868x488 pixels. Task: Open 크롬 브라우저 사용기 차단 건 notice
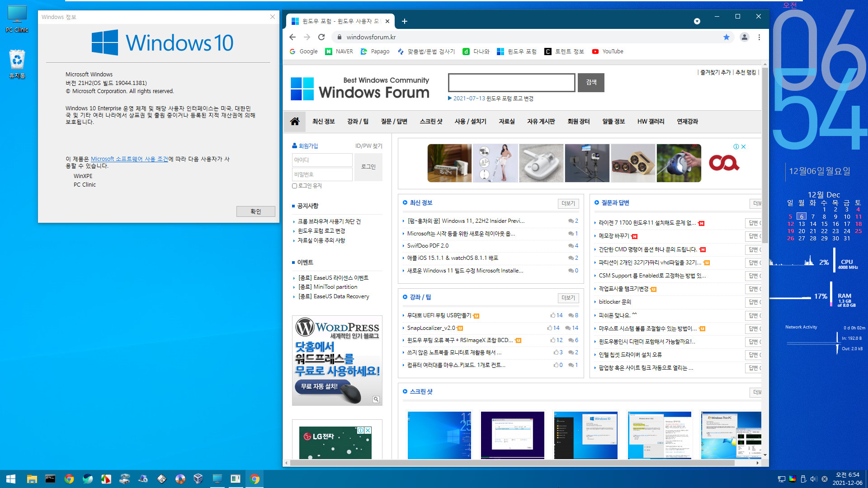(x=329, y=221)
